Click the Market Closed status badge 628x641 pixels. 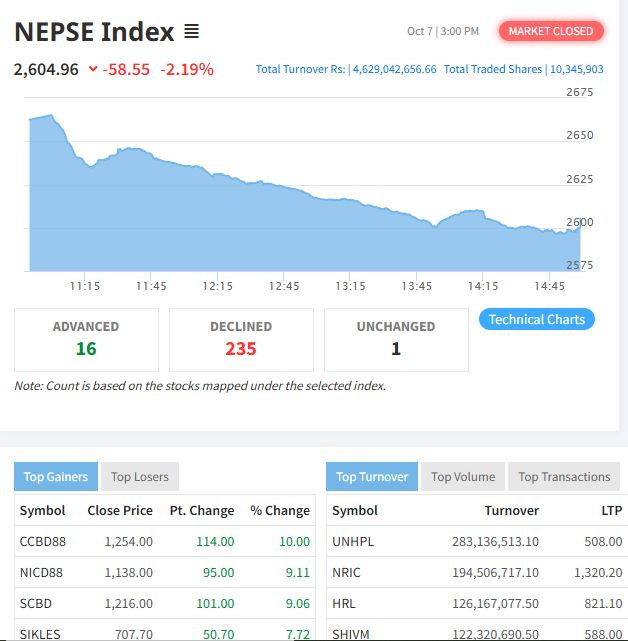(x=550, y=31)
